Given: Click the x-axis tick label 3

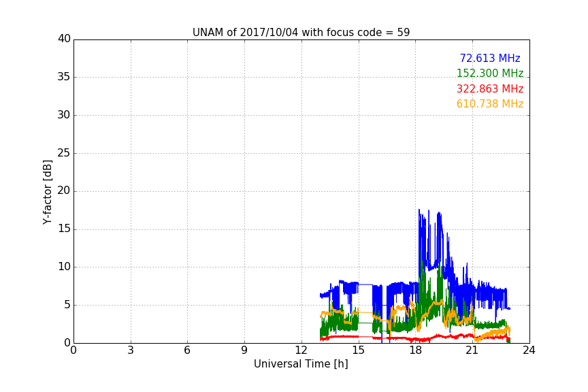Looking at the screenshot, I should pos(131,350).
